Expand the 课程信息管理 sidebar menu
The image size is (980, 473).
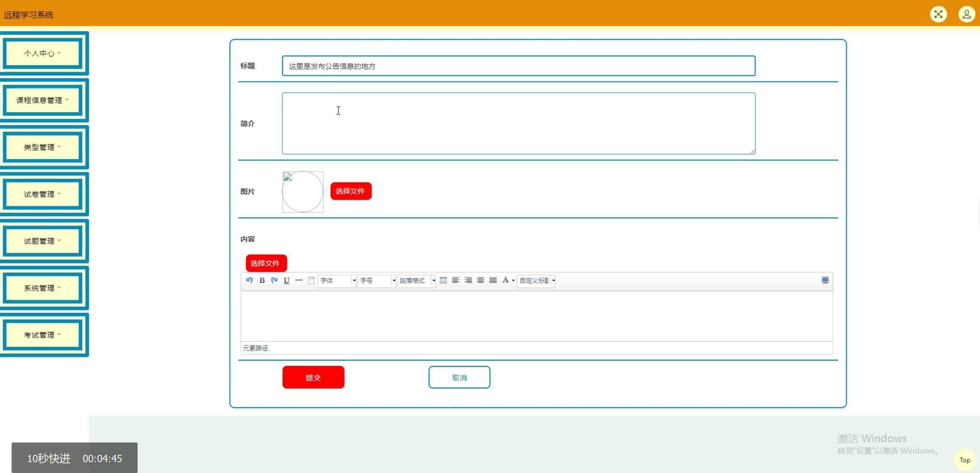(43, 100)
